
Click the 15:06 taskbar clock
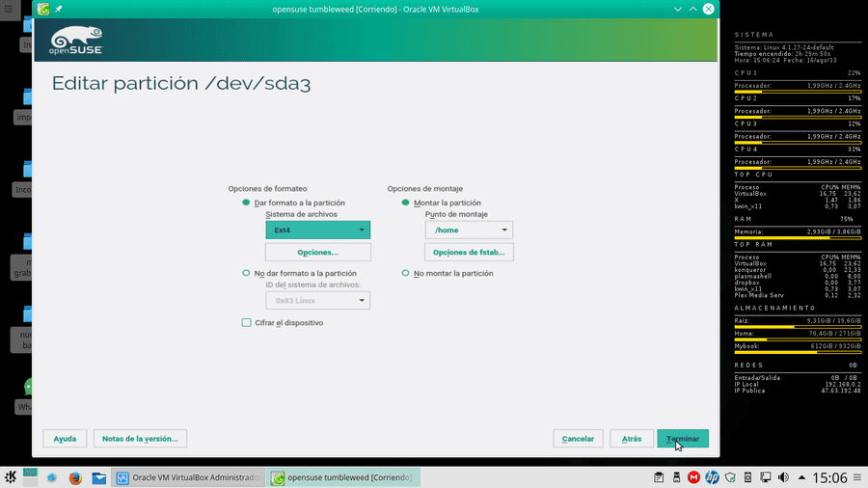coord(829,477)
